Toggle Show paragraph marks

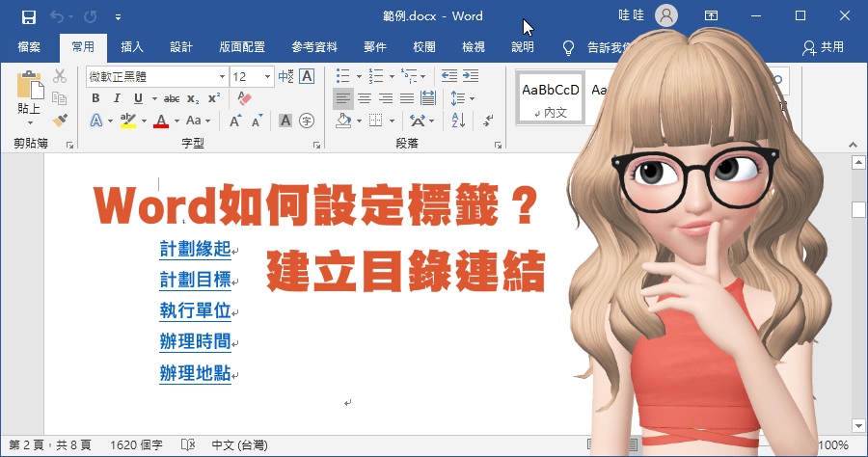488,121
